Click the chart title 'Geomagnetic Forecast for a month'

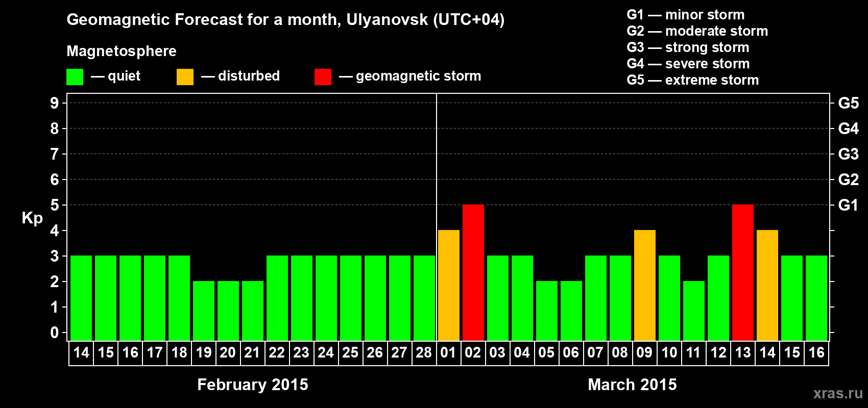[204, 19]
